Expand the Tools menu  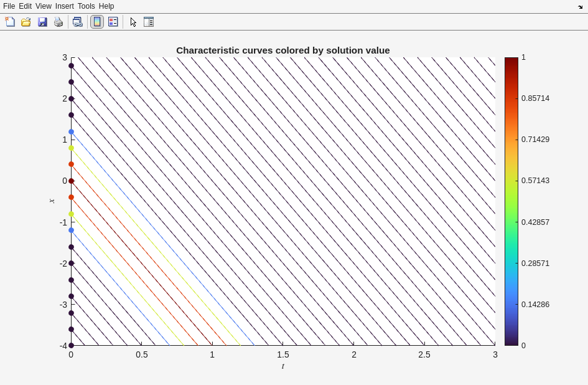[86, 6]
